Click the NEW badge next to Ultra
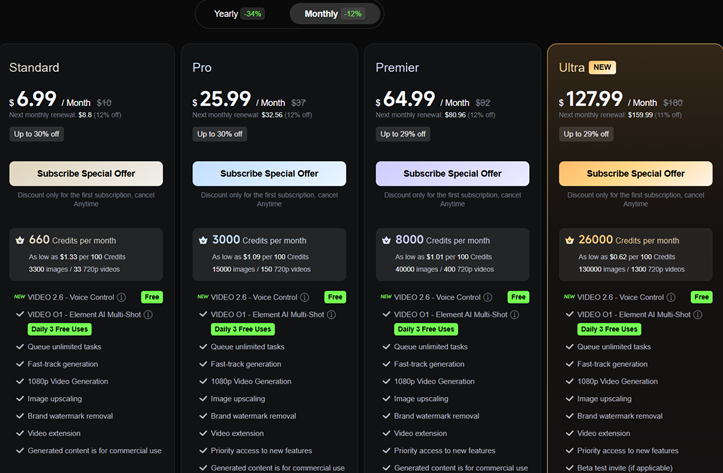The width and height of the screenshot is (723, 473). pyautogui.click(x=603, y=67)
